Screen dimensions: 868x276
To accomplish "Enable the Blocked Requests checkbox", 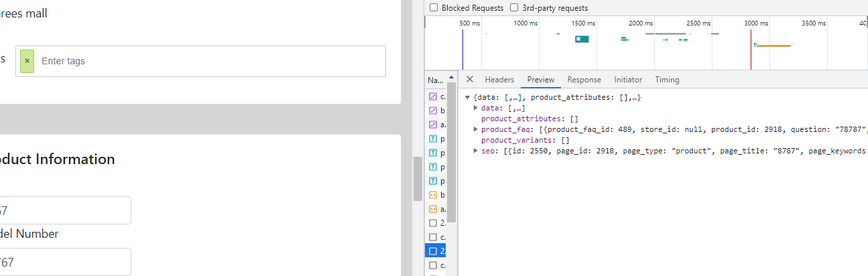I will coord(434,8).
